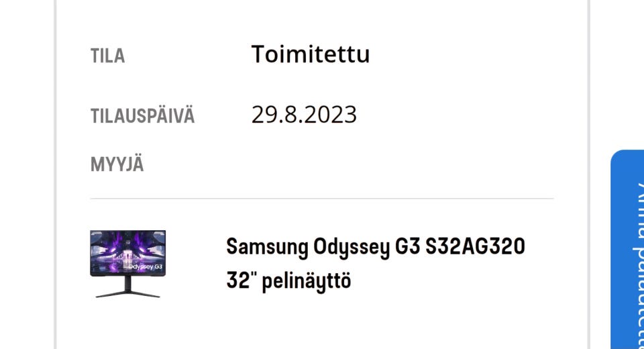The width and height of the screenshot is (644, 349).
Task: Click the horizontal divider above the product
Action: click(322, 199)
